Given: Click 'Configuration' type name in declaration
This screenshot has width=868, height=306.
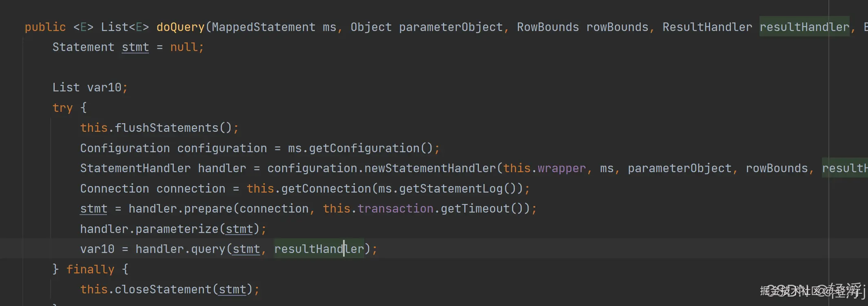Looking at the screenshot, I should pyautogui.click(x=125, y=148).
